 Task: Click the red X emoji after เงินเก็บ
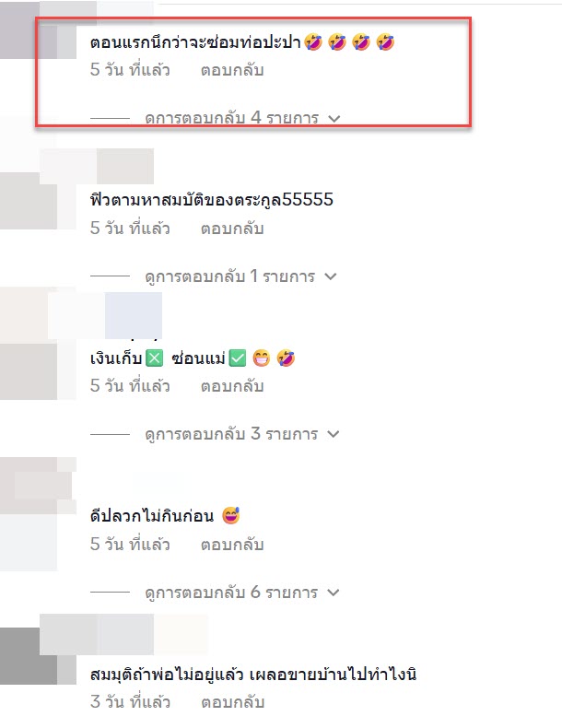click(155, 358)
